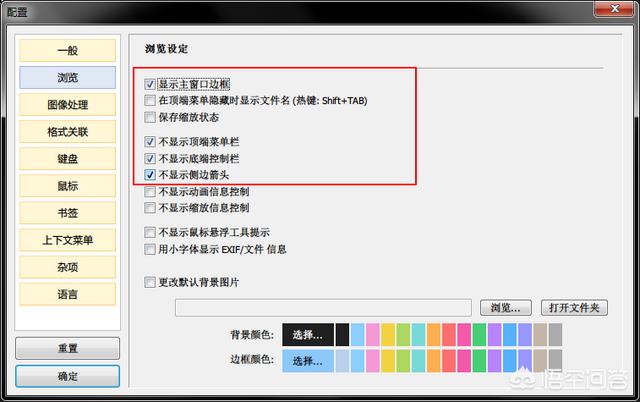Image resolution: width=640 pixels, height=402 pixels.
Task: Toggle 不显示顶端菜单栏 option
Action: (x=150, y=142)
